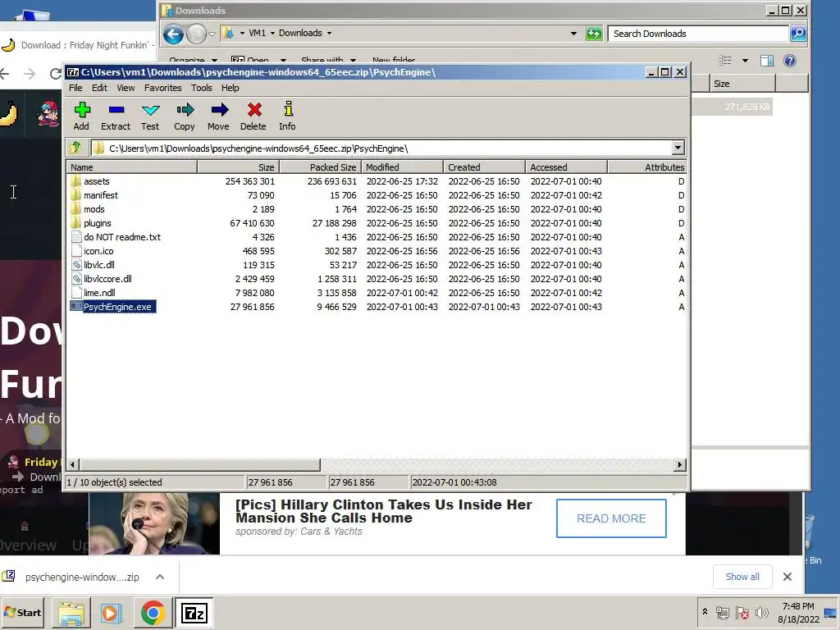Open the Favorites menu

pyautogui.click(x=163, y=88)
